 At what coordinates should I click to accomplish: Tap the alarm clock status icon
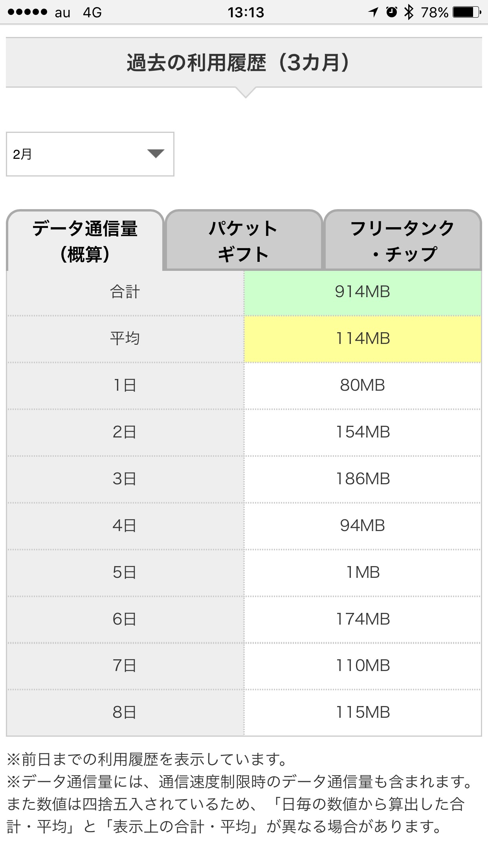391,12
